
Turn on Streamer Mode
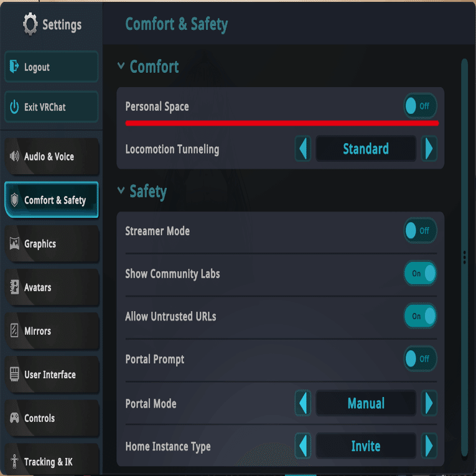[x=420, y=231]
